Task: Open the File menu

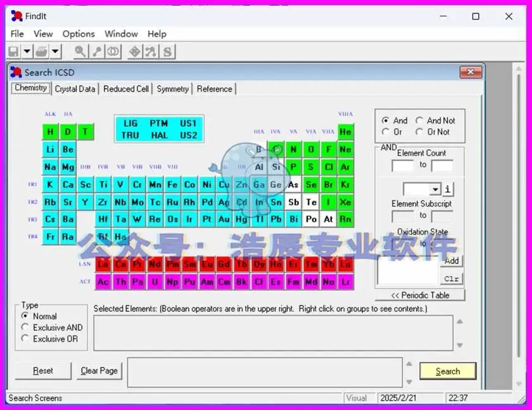Action: pos(17,34)
